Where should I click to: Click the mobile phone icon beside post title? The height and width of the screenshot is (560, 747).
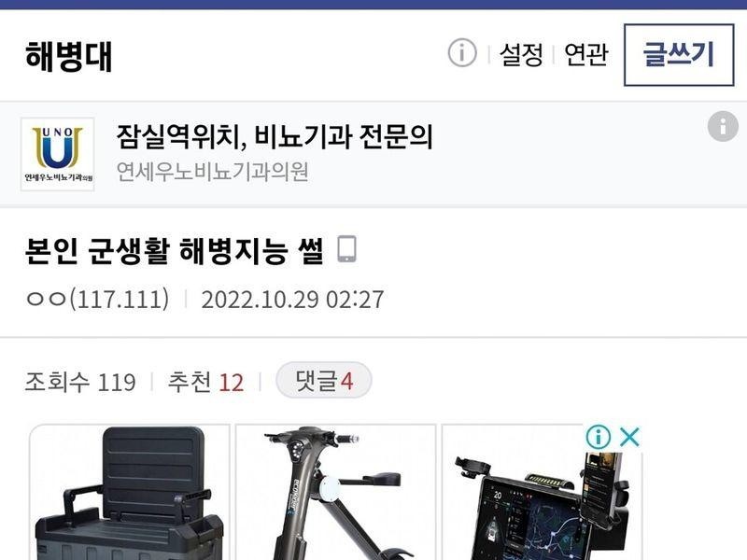pos(346,249)
